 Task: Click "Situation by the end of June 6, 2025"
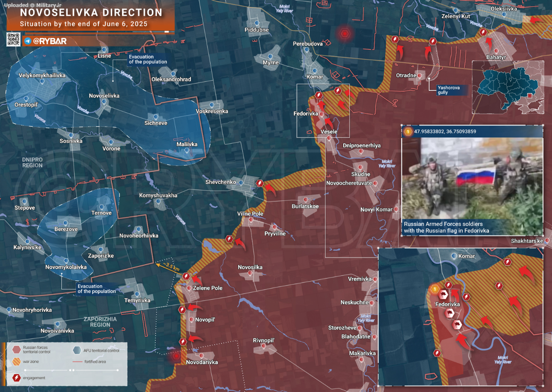[84, 24]
